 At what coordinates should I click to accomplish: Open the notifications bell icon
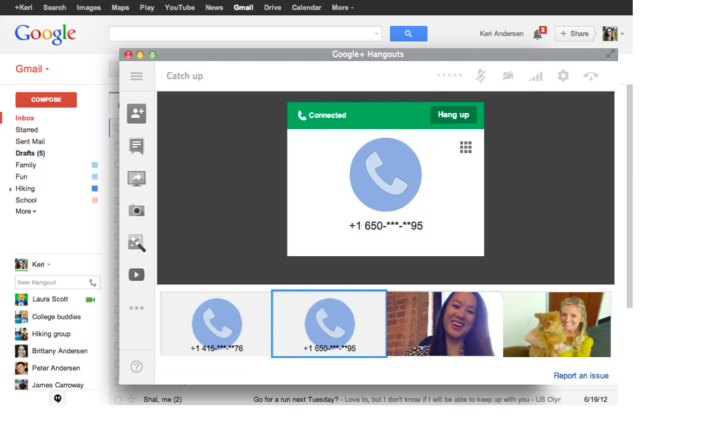pos(539,33)
